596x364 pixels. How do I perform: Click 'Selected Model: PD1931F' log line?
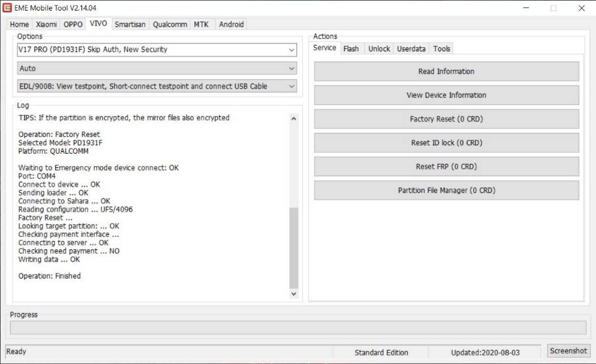point(60,143)
